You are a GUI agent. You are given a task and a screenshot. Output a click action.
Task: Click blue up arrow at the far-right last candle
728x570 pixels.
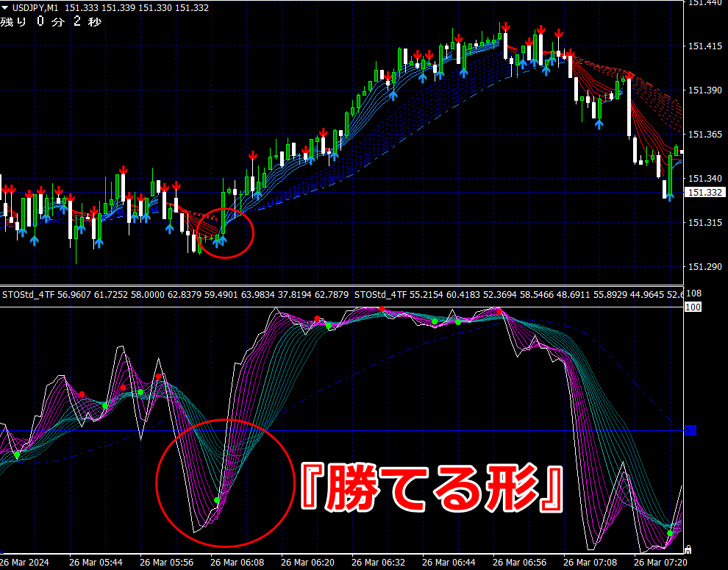670,197
